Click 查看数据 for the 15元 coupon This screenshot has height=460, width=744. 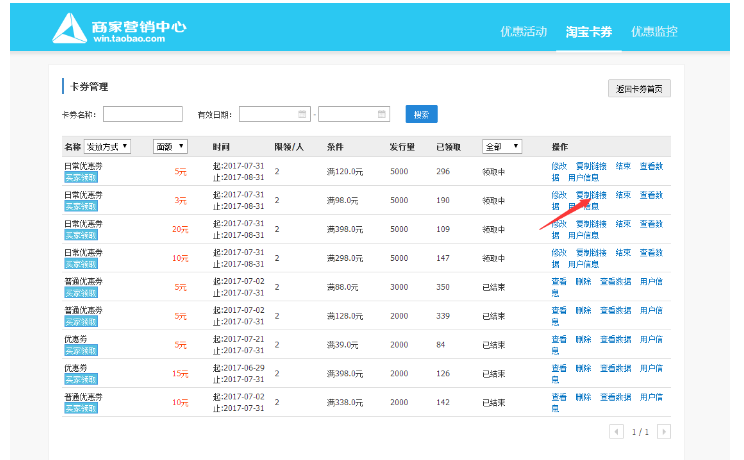pyautogui.click(x=615, y=369)
